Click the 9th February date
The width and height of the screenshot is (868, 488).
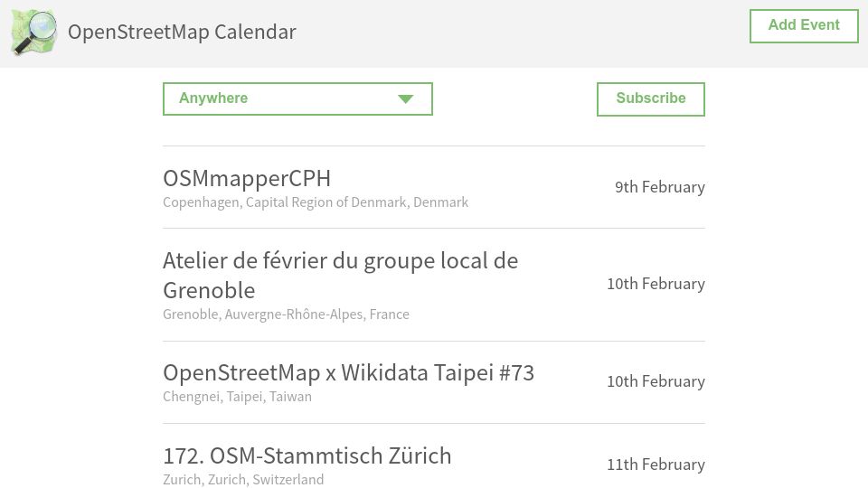coord(660,187)
